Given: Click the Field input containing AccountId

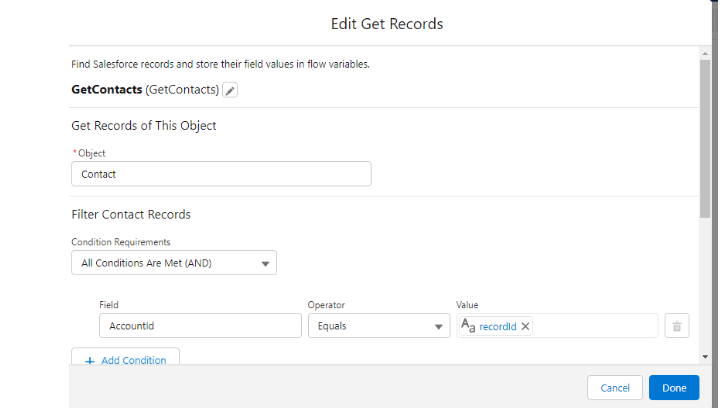Looking at the screenshot, I should tap(200, 326).
